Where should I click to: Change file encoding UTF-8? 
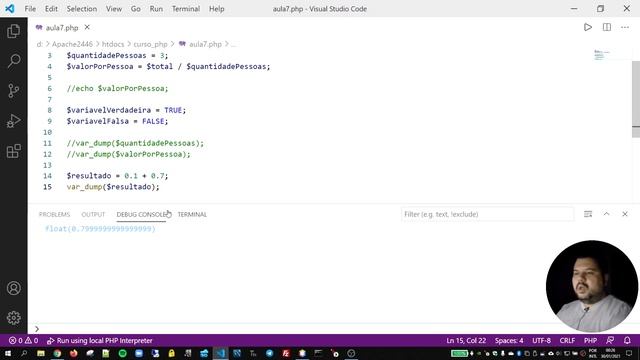[541, 340]
